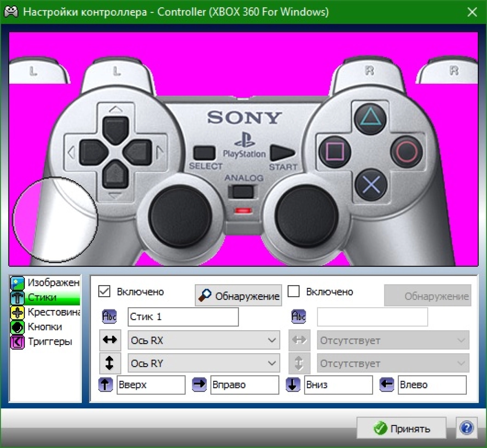Click the left analog stick on gamepad

point(180,216)
